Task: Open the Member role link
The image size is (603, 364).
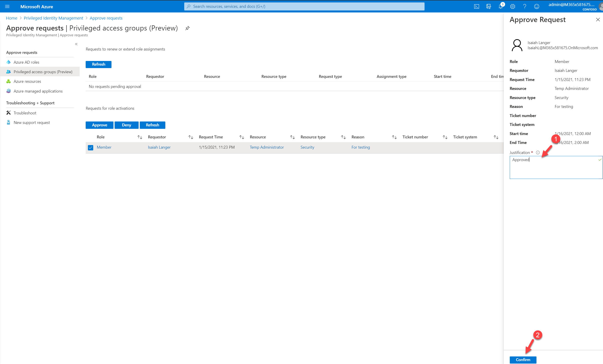Action: point(104,147)
